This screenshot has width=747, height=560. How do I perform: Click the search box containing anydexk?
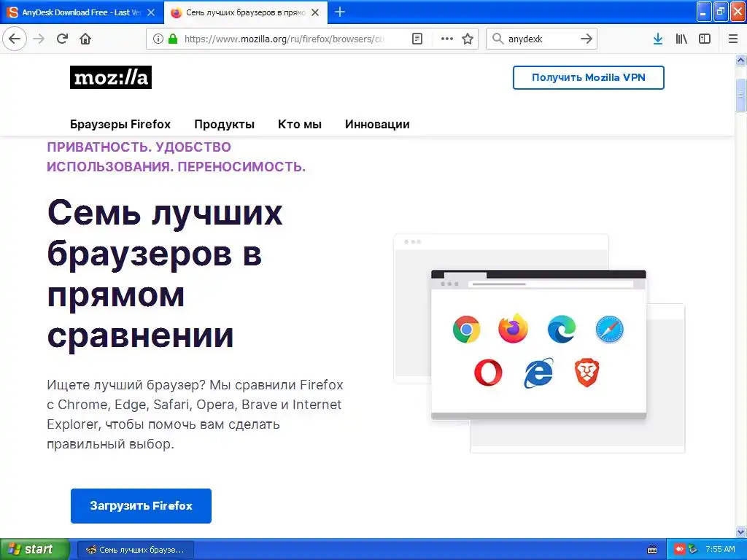pos(541,39)
